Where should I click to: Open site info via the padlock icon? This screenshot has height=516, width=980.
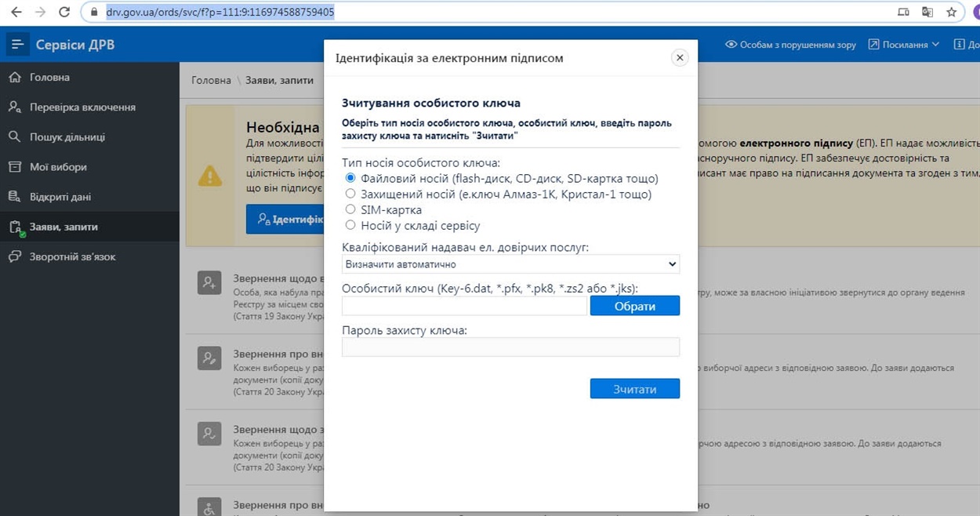(x=94, y=13)
